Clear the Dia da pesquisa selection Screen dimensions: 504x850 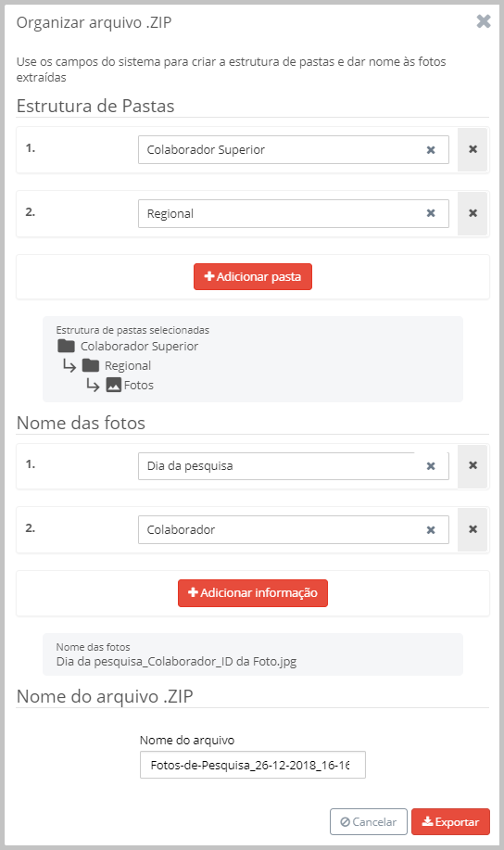pyautogui.click(x=431, y=466)
